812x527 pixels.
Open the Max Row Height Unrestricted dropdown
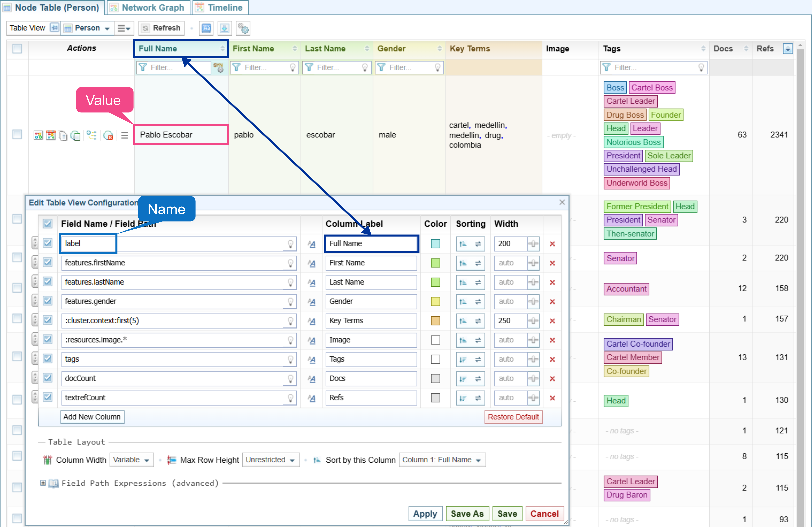click(x=271, y=460)
